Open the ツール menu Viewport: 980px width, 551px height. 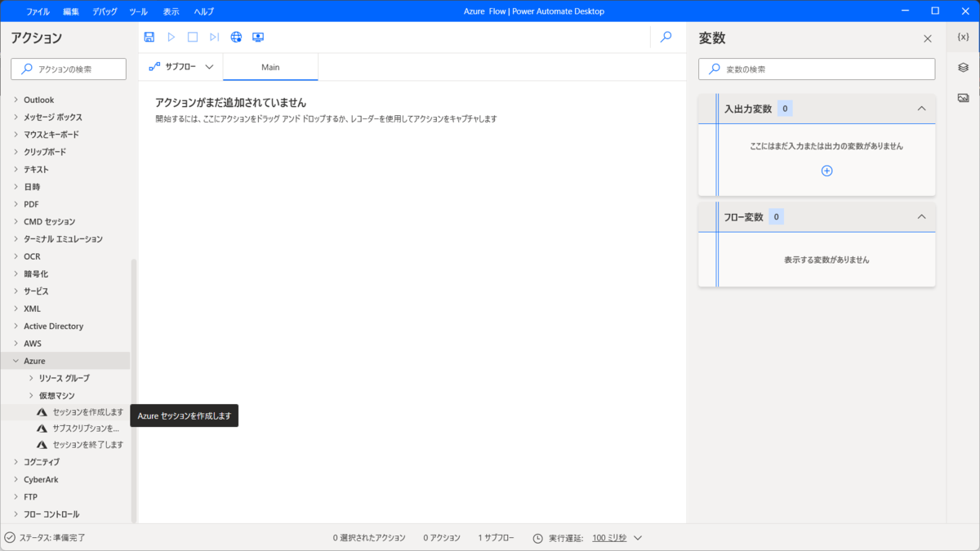(x=139, y=11)
